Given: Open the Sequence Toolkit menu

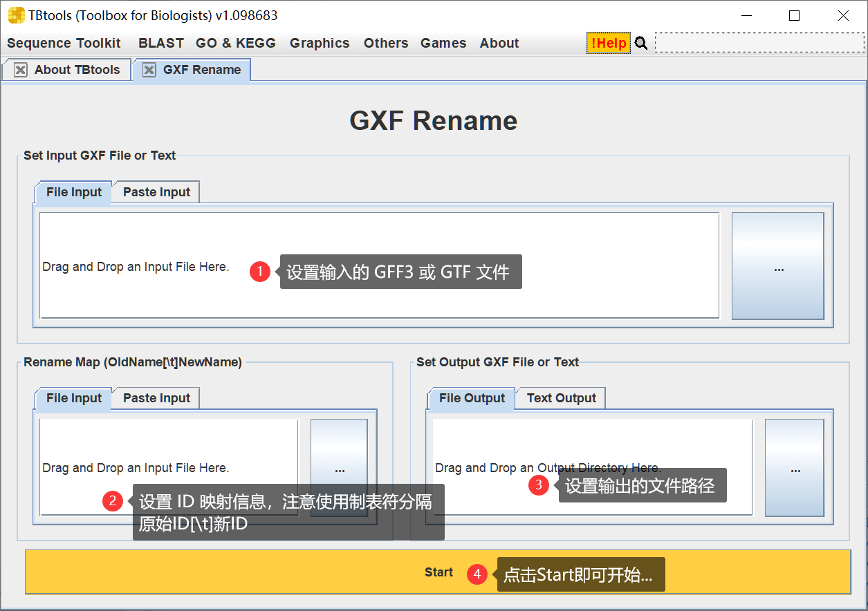Looking at the screenshot, I should 64,43.
